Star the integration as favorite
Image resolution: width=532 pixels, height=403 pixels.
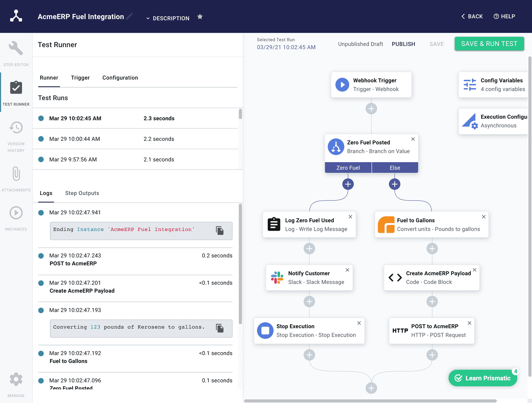200,17
